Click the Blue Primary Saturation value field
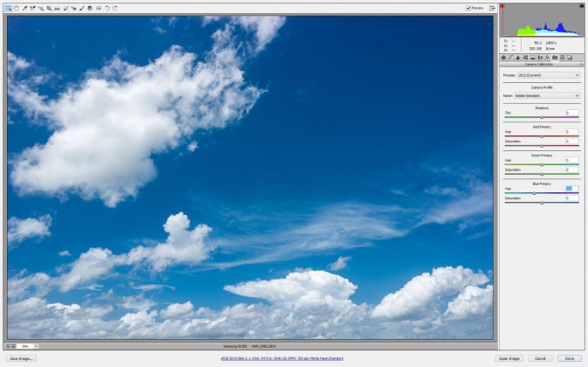Image resolution: width=588 pixels, height=367 pixels. pos(572,198)
